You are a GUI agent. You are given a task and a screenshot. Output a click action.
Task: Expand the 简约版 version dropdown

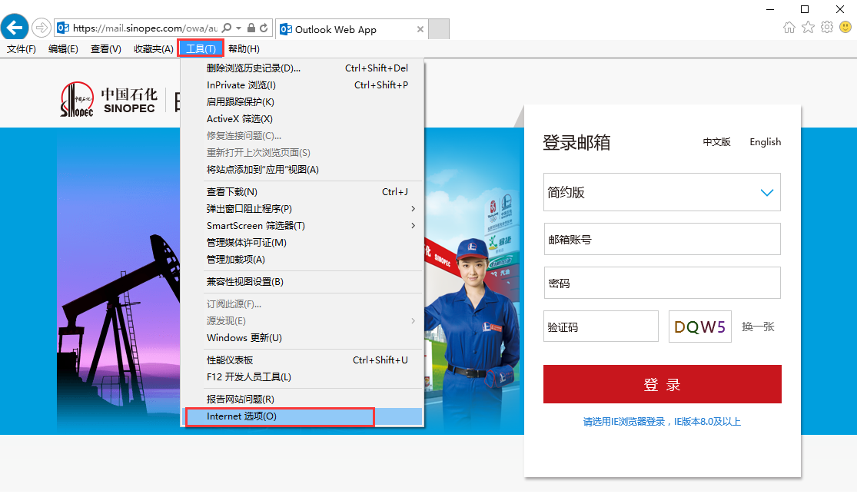pos(766,192)
